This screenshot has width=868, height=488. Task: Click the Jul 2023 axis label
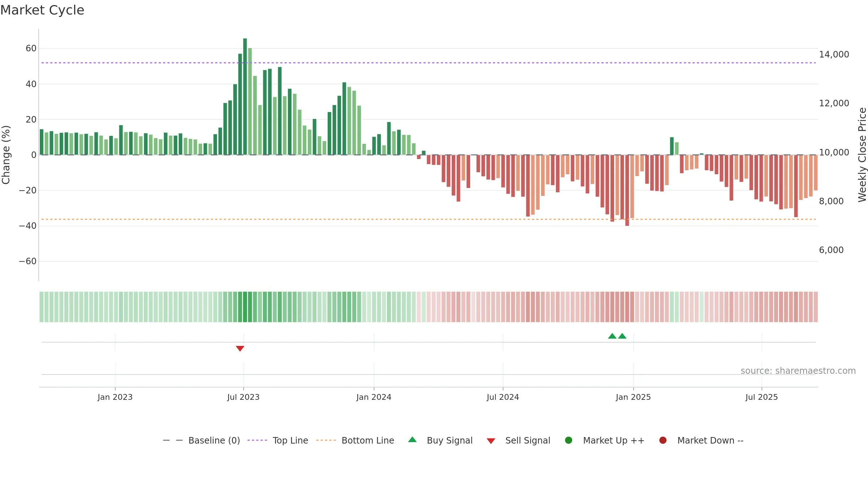pos(243,397)
